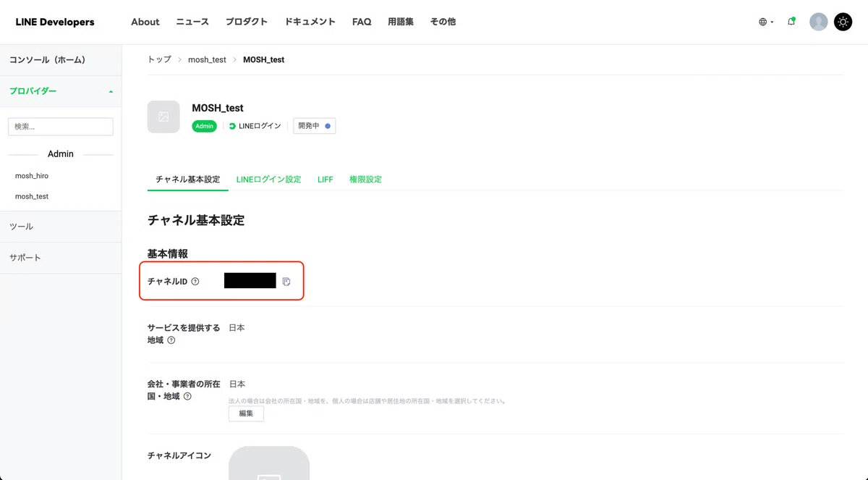Open the プロダクト menu
The width and height of the screenshot is (868, 480).
click(x=247, y=22)
